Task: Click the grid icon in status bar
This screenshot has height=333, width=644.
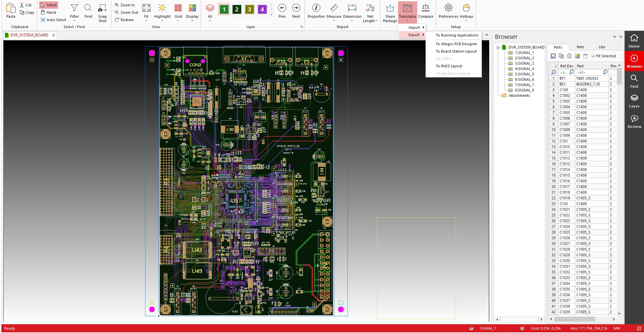Action: coord(522,328)
